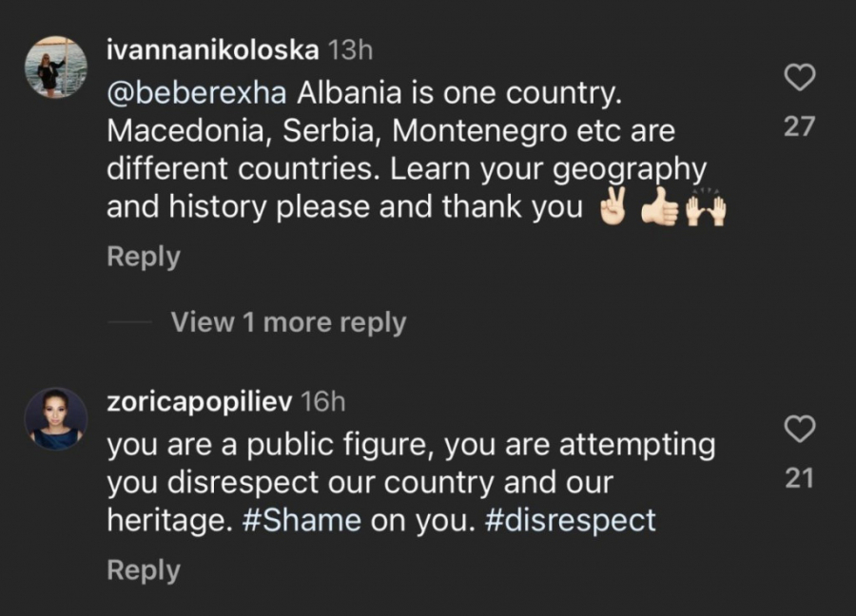
Task: Click the raised hands emoji
Action: [705, 208]
